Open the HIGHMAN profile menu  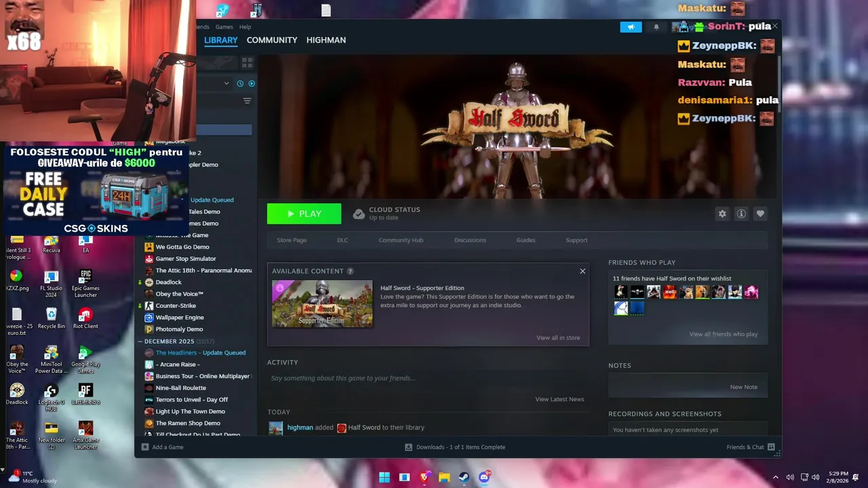(x=326, y=40)
